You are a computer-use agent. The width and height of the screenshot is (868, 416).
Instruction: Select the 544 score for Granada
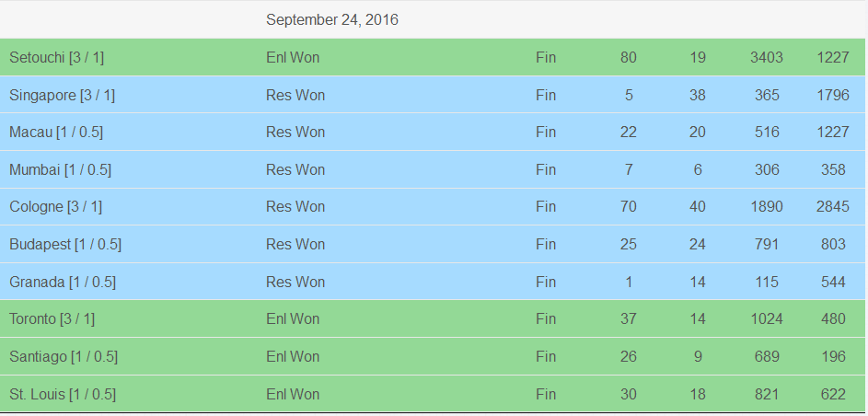point(833,283)
